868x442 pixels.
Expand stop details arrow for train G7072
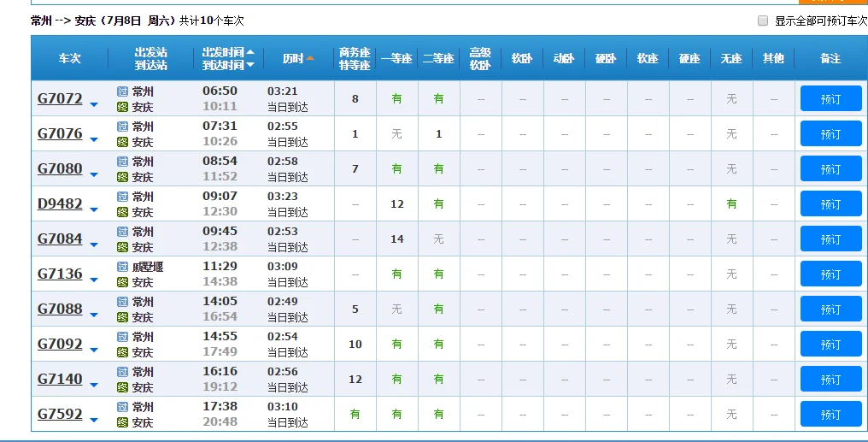[94, 105]
